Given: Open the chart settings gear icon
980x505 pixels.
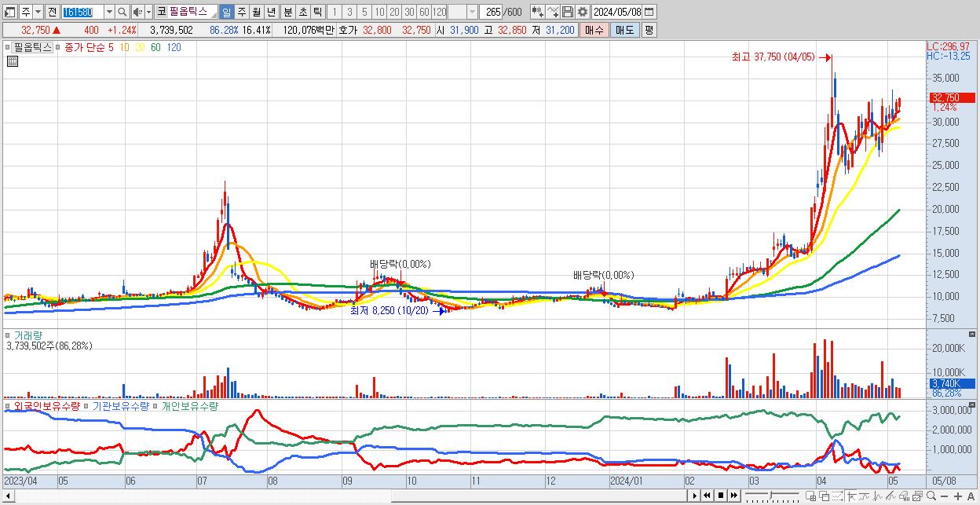Looking at the screenshot, I should click(x=583, y=12).
